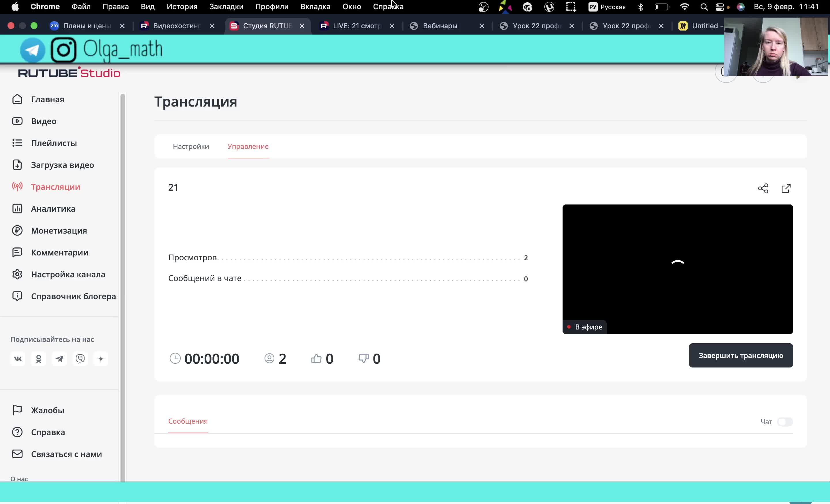This screenshot has height=504, width=830.
Task: Open the Odnoklassniki social icon
Action: pyautogui.click(x=38, y=359)
